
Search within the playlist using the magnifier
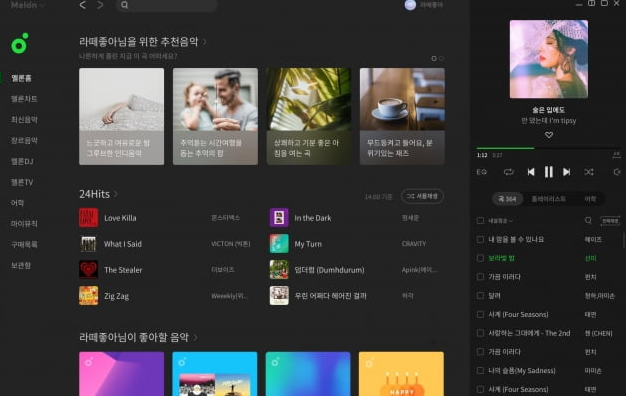tap(588, 220)
